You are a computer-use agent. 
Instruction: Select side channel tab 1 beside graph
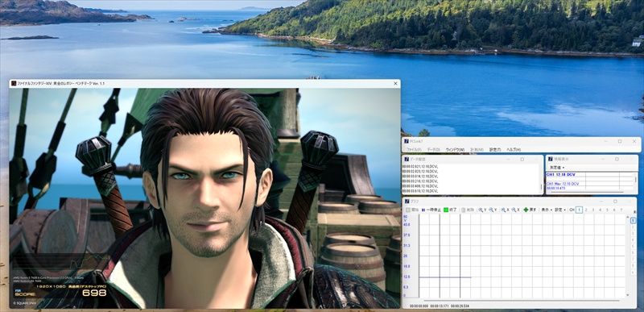click(633, 221)
